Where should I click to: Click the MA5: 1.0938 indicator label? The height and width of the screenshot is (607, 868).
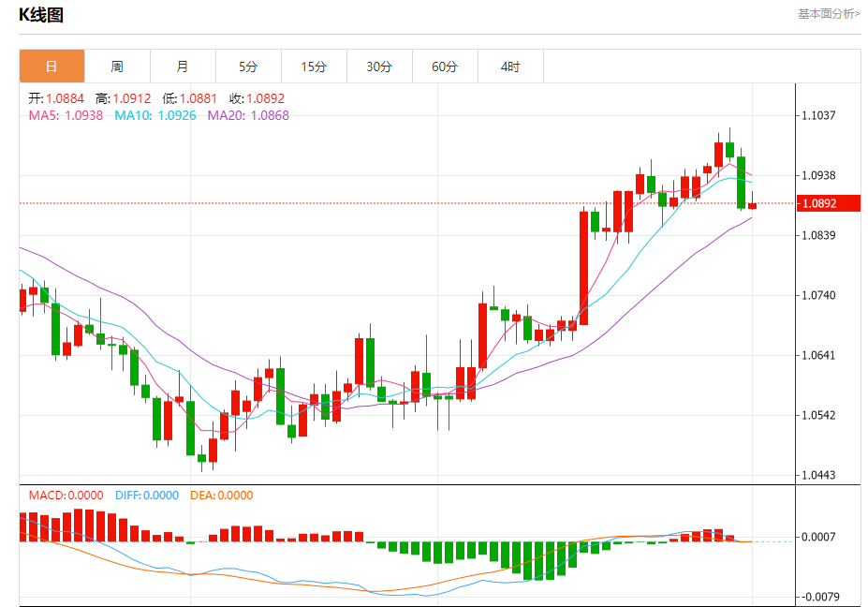pyautogui.click(x=66, y=116)
